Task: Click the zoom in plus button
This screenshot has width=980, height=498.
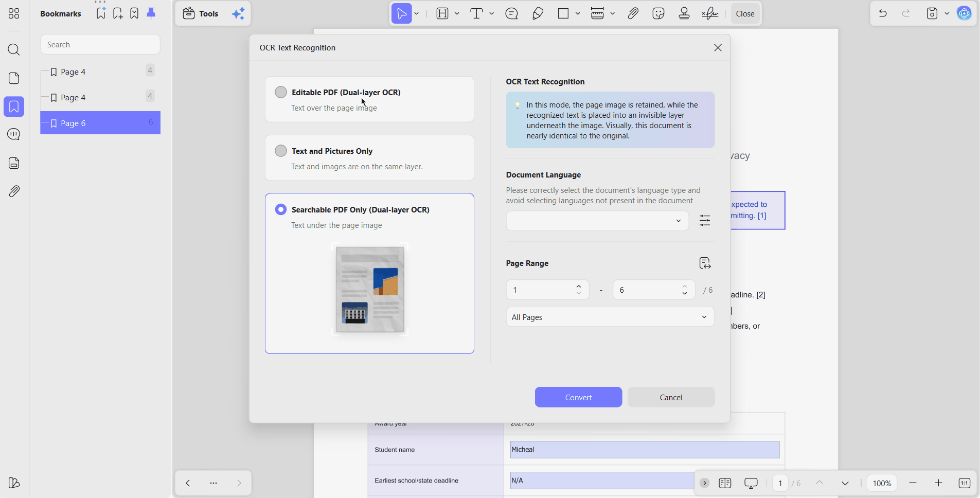Action: (938, 483)
